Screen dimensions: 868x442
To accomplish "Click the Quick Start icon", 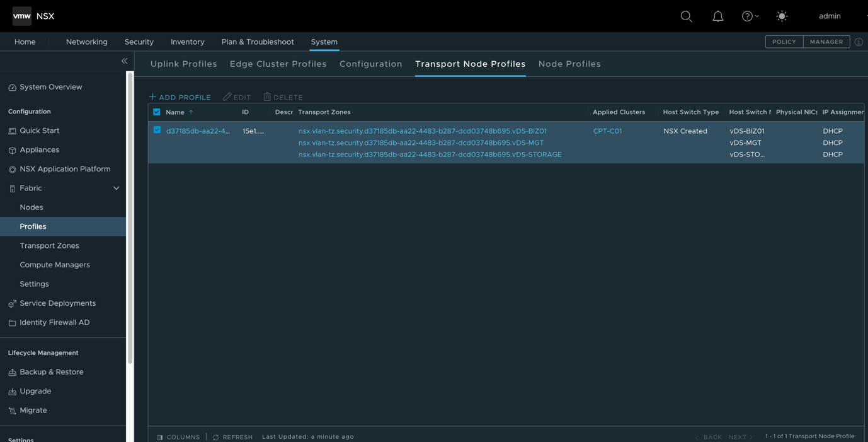I will click(12, 131).
